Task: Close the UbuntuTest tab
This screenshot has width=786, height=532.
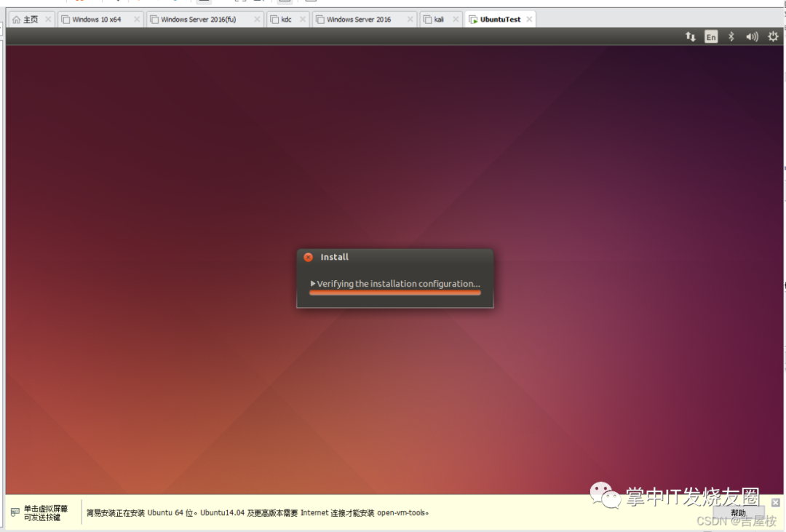Action: 529,20
